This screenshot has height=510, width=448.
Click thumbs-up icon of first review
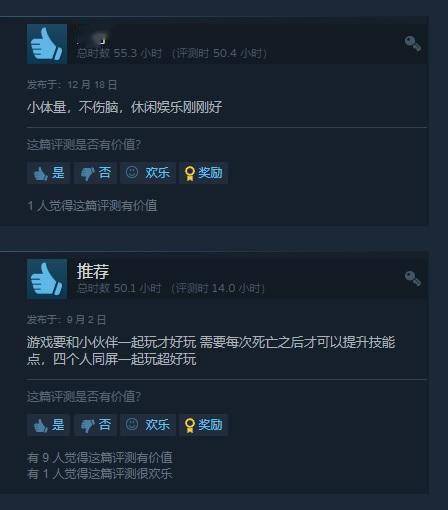pos(47,44)
